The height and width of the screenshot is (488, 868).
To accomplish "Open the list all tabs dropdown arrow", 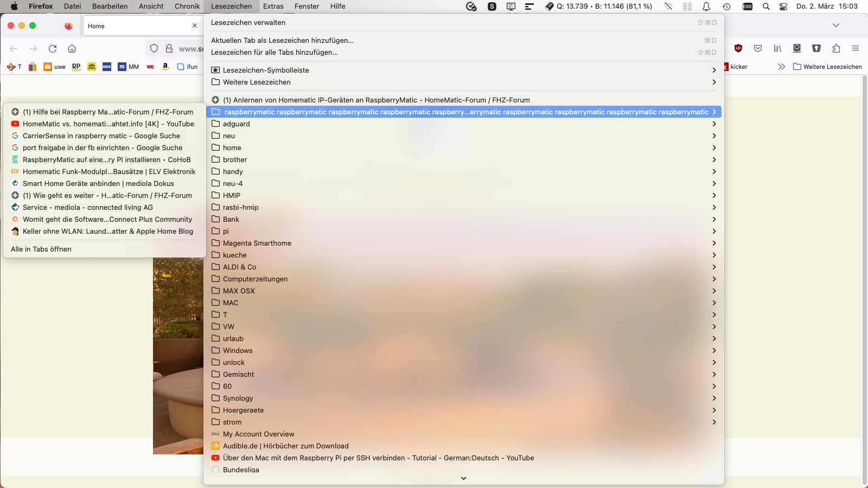I will [836, 25].
